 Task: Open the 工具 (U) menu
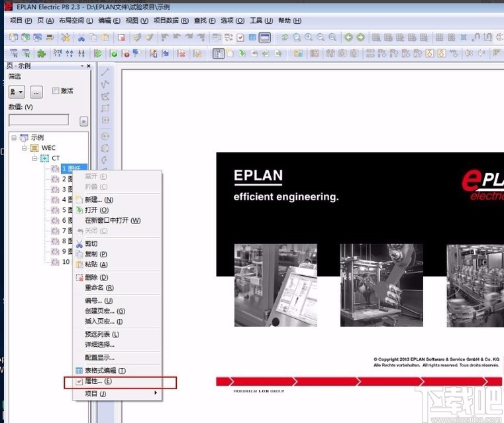262,21
